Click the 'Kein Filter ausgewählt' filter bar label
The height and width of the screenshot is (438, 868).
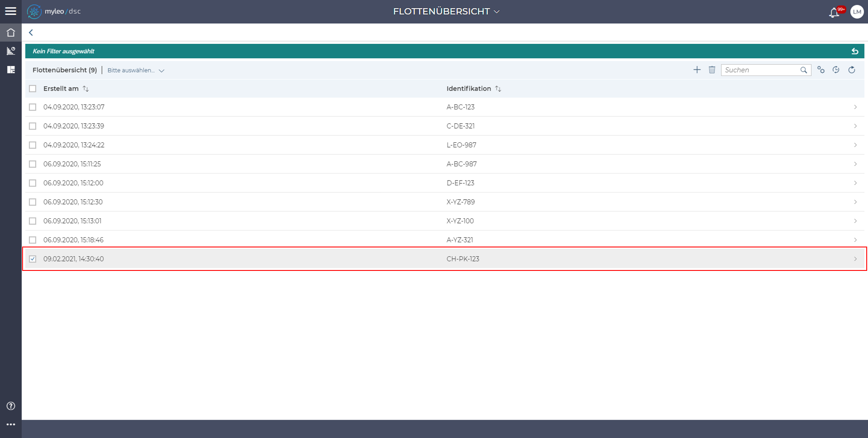click(63, 51)
